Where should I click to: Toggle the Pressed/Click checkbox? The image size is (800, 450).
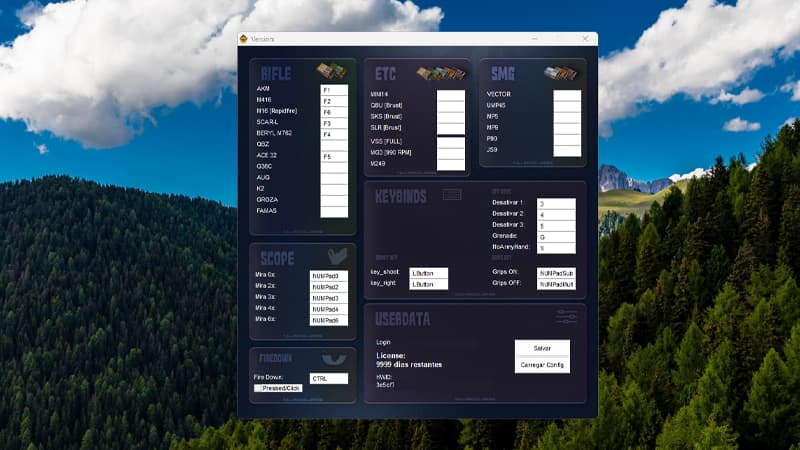pyautogui.click(x=258, y=388)
